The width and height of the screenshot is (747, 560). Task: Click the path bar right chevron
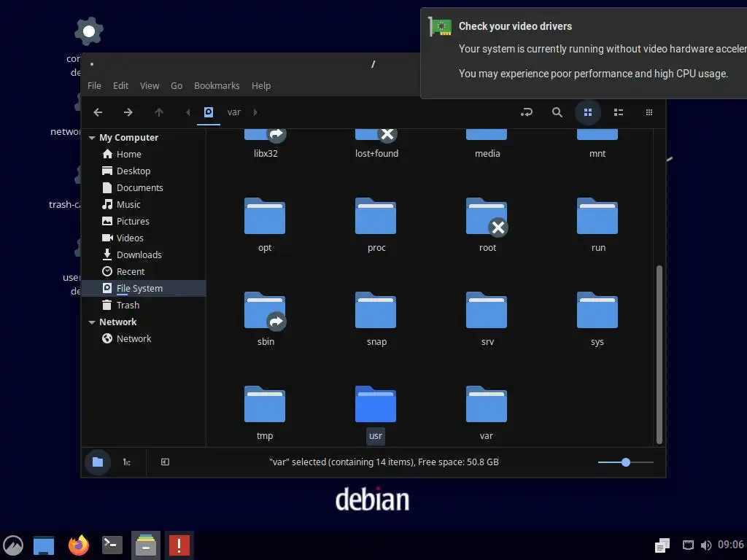tap(255, 112)
